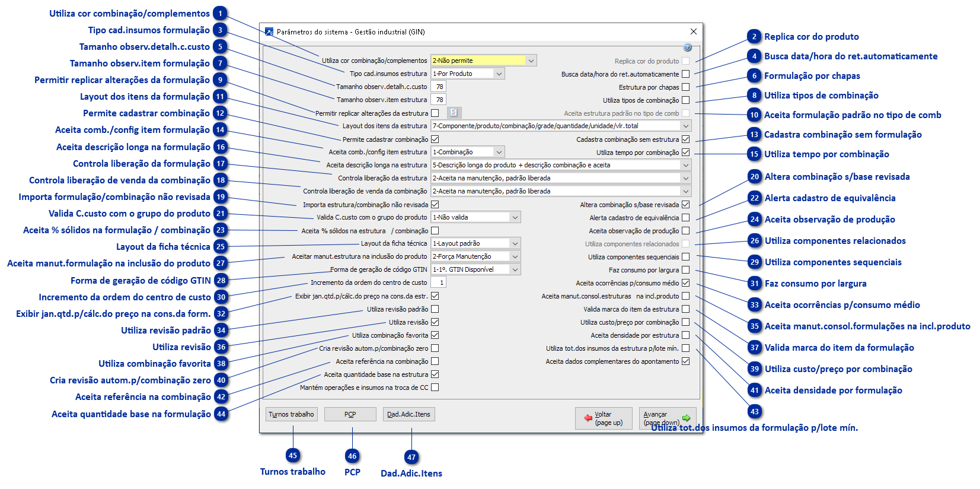Check Utiliza componentes sequenciais option
This screenshot has width=980, height=489.
[x=686, y=257]
